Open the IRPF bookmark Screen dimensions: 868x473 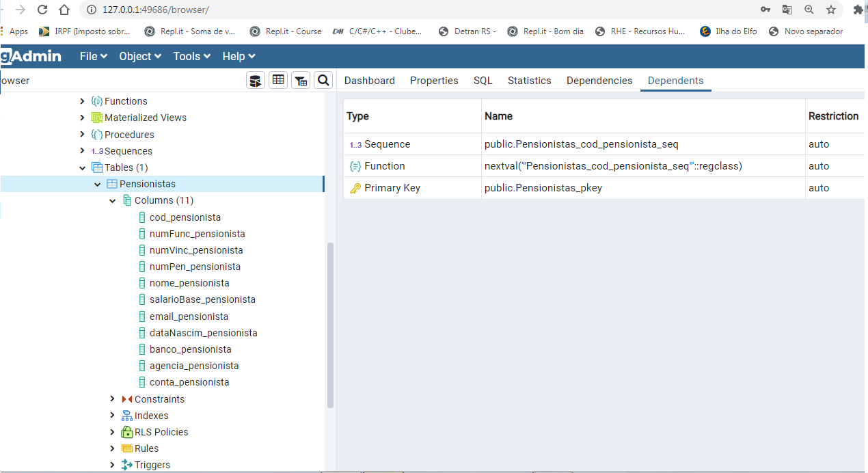tap(85, 31)
